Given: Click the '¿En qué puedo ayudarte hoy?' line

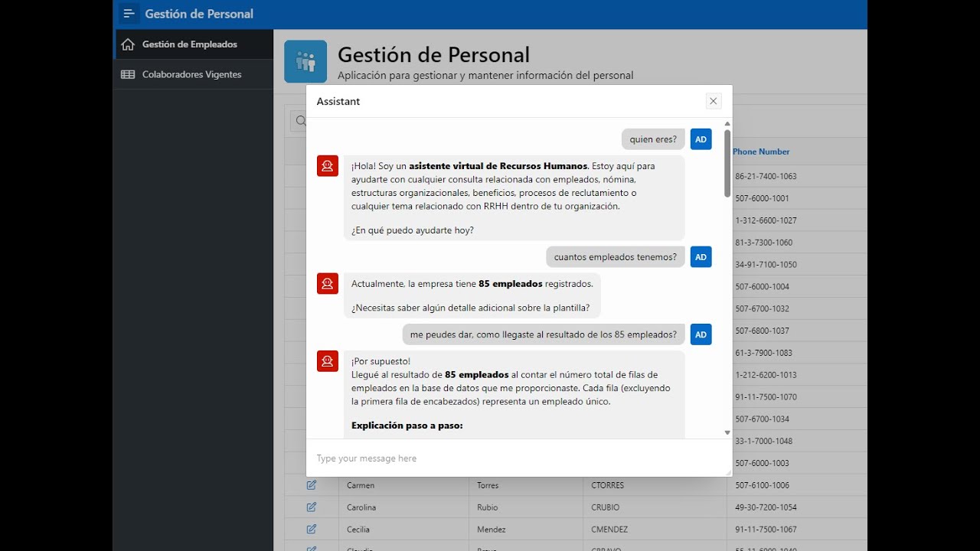Looking at the screenshot, I should pos(413,230).
